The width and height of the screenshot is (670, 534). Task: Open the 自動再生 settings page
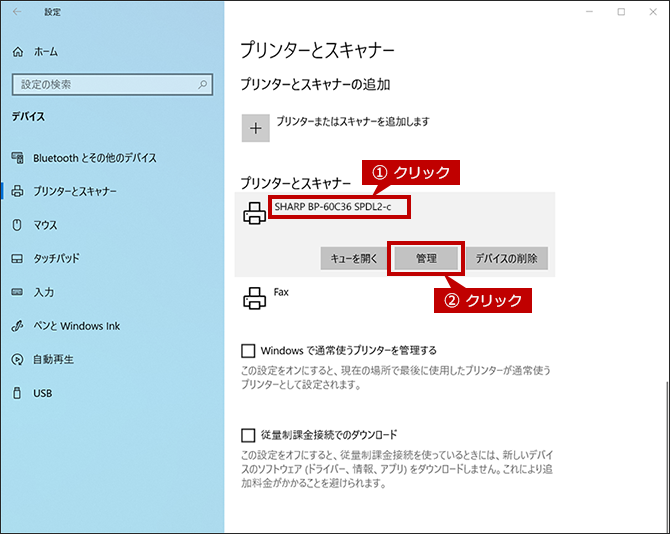[x=53, y=359]
